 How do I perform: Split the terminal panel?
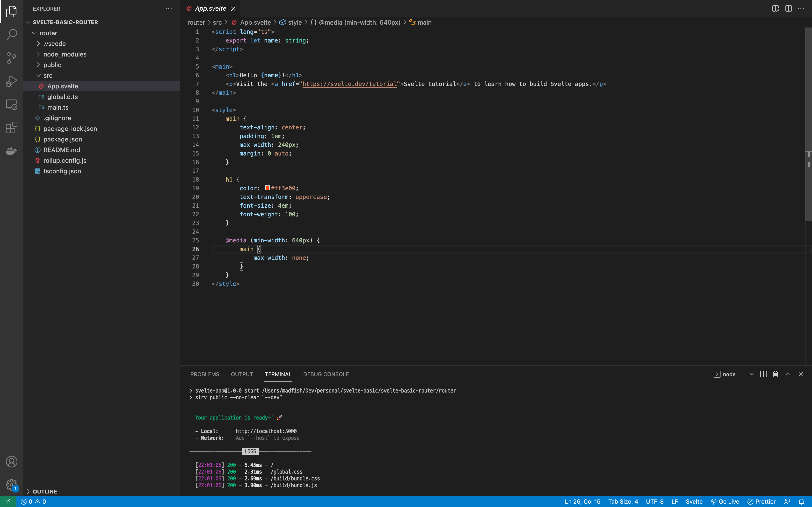[763, 374]
